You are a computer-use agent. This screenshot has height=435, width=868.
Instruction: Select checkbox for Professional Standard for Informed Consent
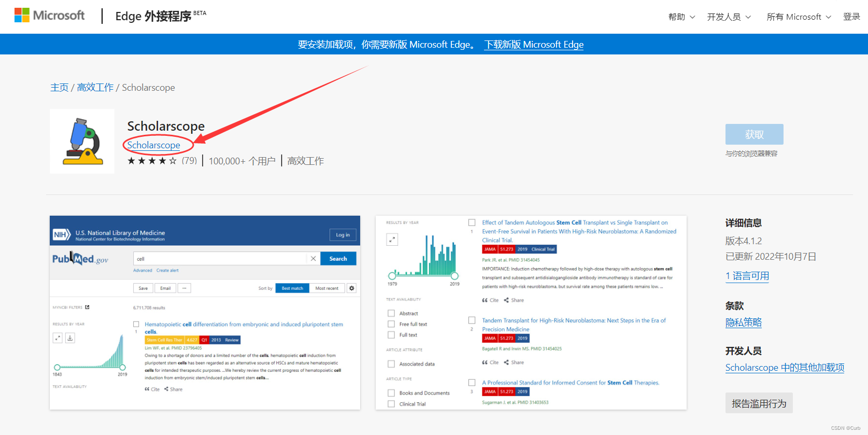(472, 383)
